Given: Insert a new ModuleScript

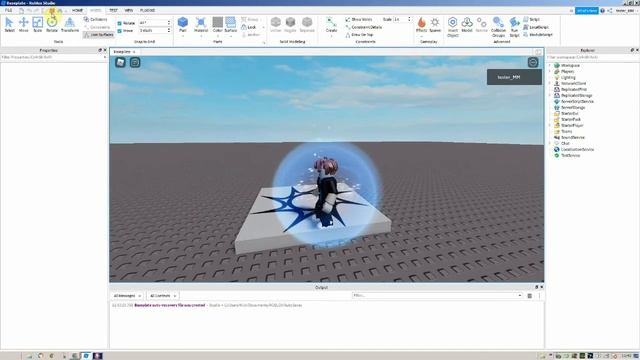Looking at the screenshot, I should pos(538,35).
